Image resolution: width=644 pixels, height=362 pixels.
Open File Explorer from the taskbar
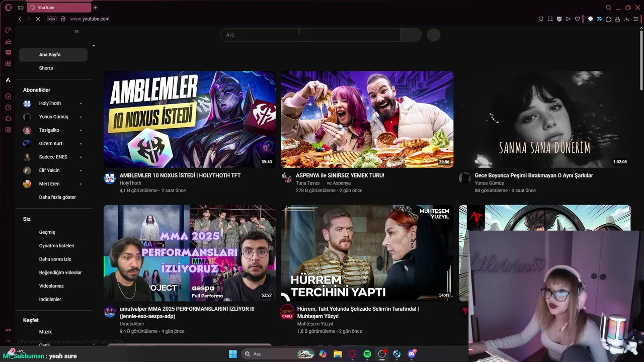[x=338, y=354]
